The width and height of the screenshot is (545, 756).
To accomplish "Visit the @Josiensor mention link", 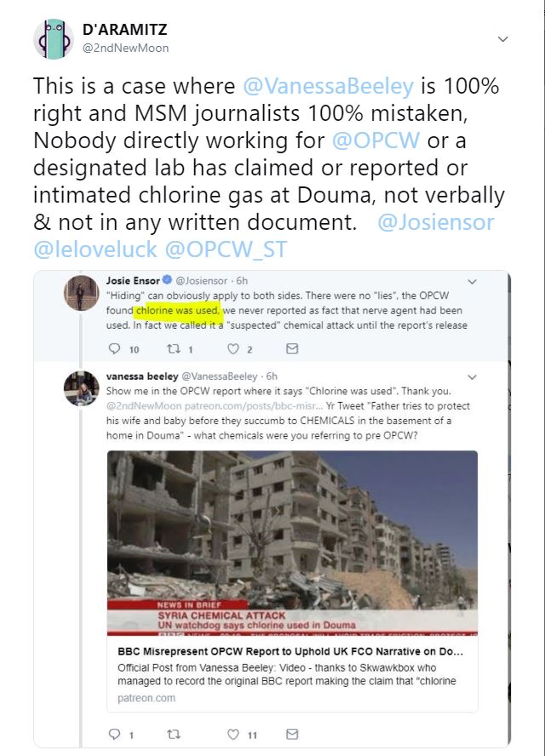I will pos(436,223).
